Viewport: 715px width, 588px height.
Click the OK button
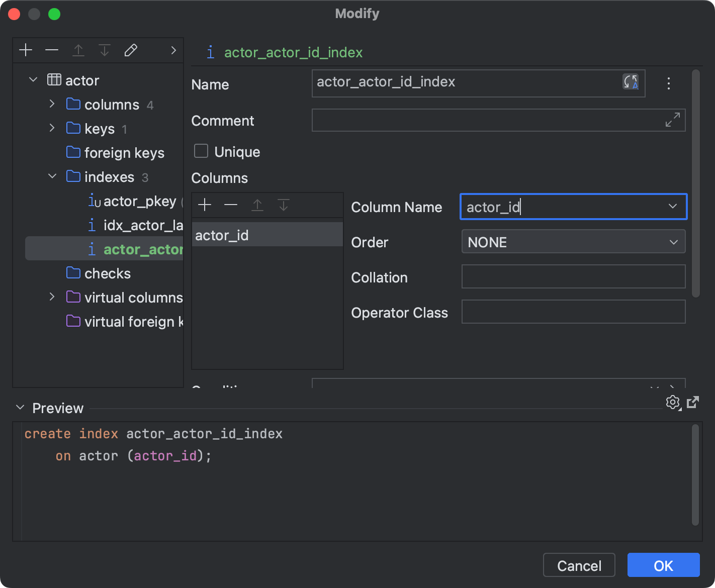(x=663, y=565)
